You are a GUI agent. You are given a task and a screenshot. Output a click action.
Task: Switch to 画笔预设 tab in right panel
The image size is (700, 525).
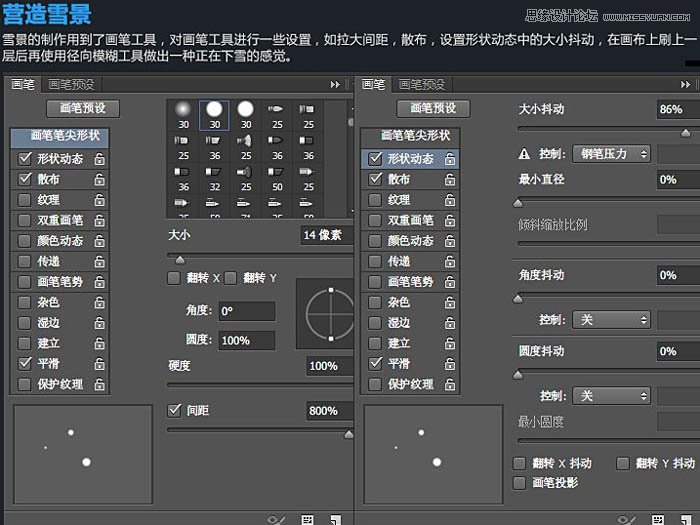(421, 84)
